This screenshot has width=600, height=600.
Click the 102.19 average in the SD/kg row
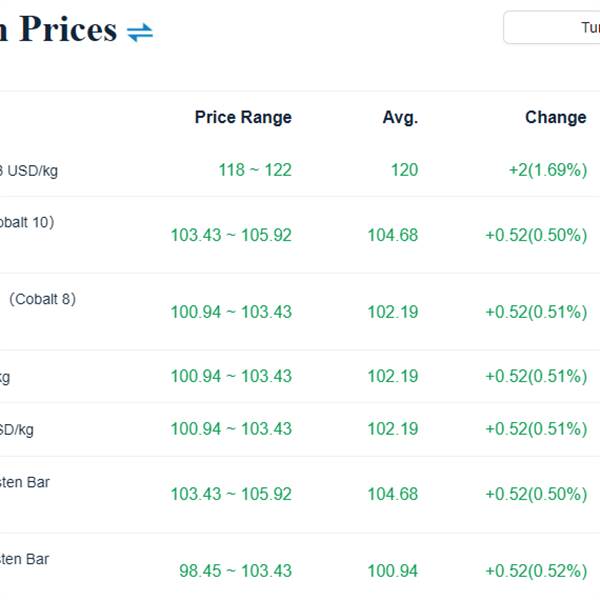pyautogui.click(x=392, y=429)
